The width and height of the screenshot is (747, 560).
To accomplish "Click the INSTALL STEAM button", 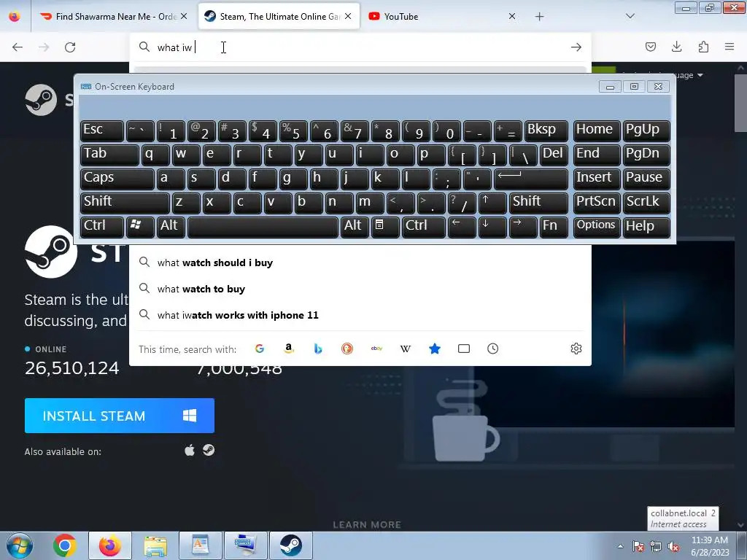I will click(x=120, y=416).
